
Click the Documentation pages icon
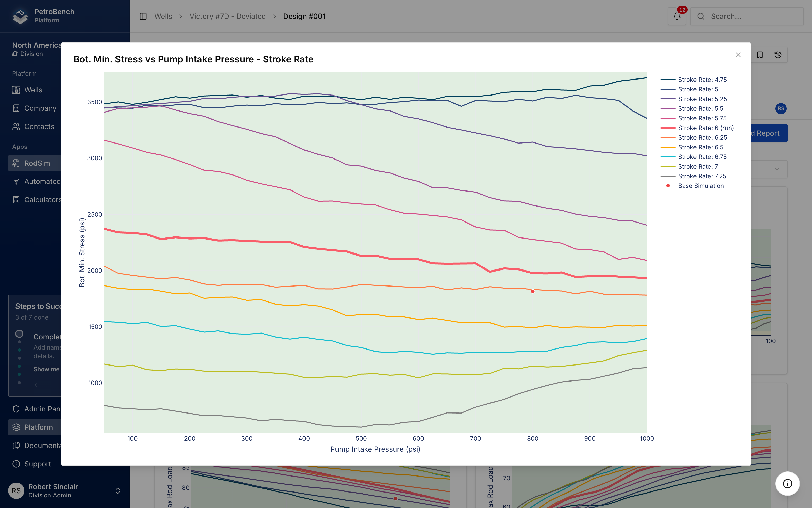[x=16, y=446]
